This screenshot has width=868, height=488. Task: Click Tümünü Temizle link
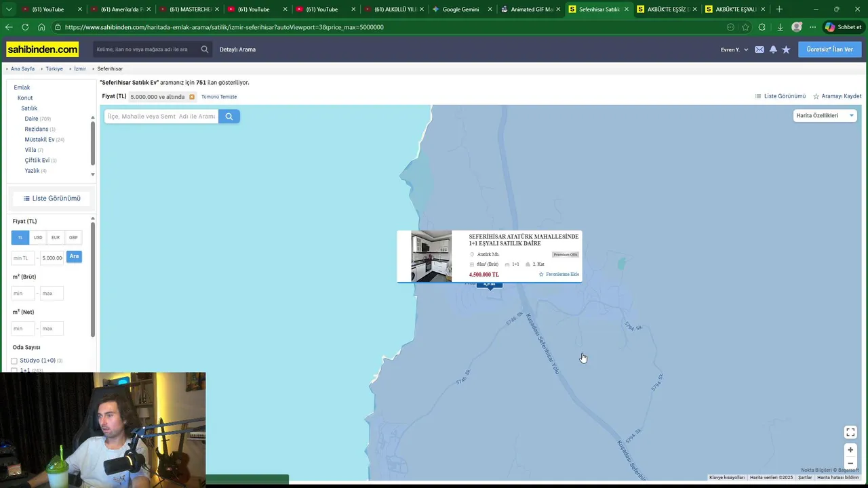[x=219, y=97]
